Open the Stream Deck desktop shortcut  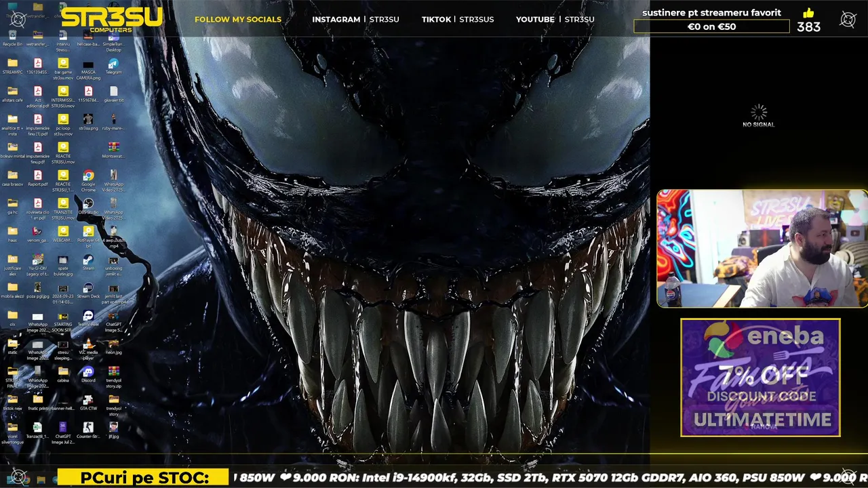pos(88,291)
